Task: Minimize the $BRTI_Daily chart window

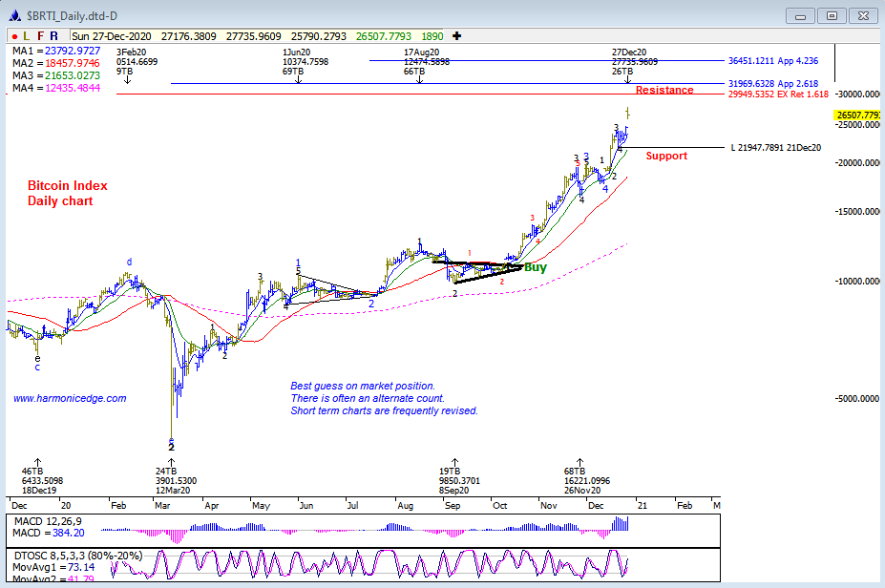Action: 800,16
